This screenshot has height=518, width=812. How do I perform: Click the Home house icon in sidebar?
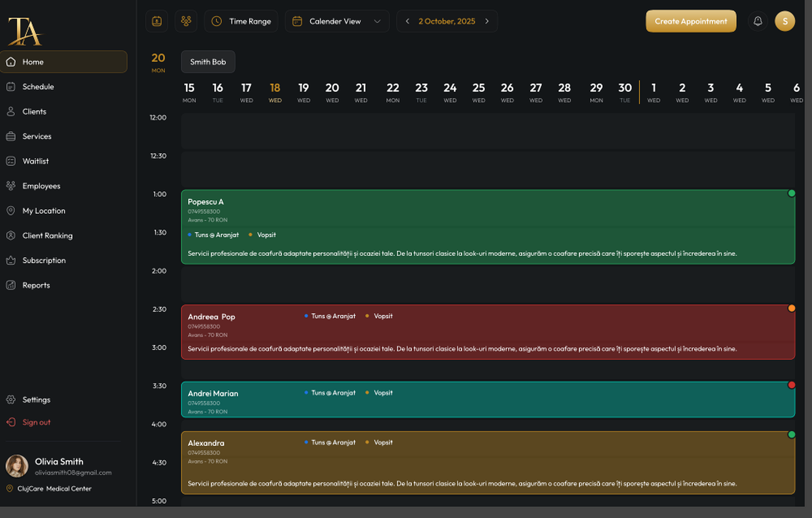pos(11,62)
